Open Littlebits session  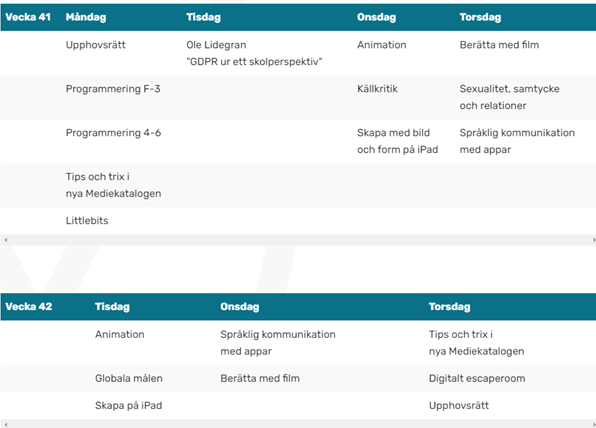click(87, 221)
